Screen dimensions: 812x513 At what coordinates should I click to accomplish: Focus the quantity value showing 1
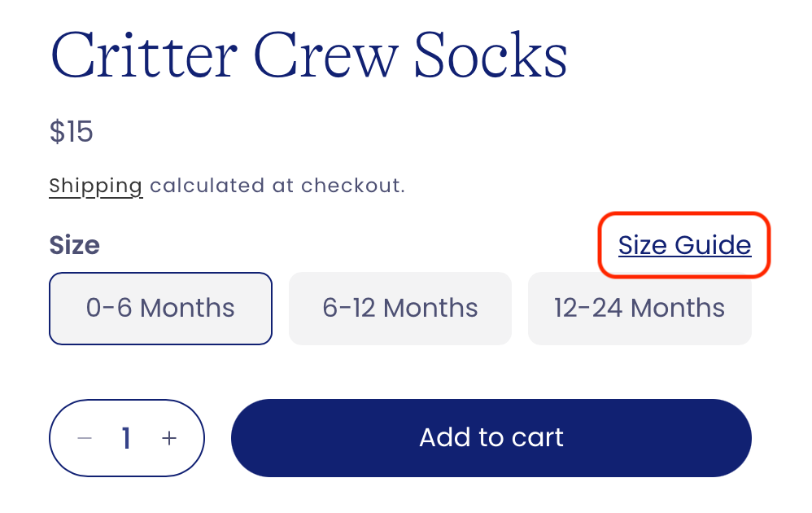pyautogui.click(x=126, y=438)
